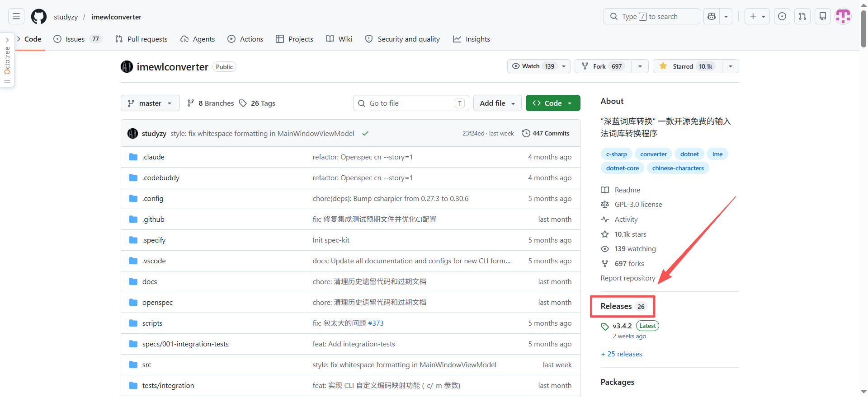This screenshot has width=868, height=397.
Task: Open the Copilot chat icon
Action: 712,17
